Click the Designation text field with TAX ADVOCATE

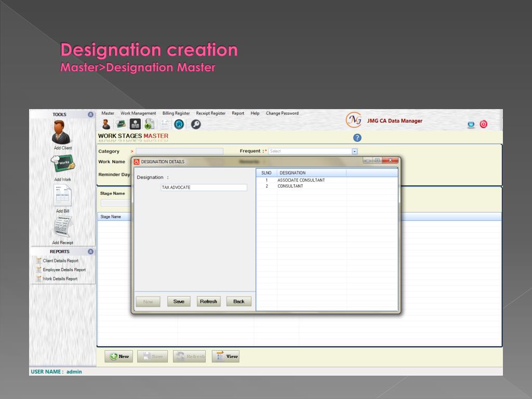tap(204, 187)
